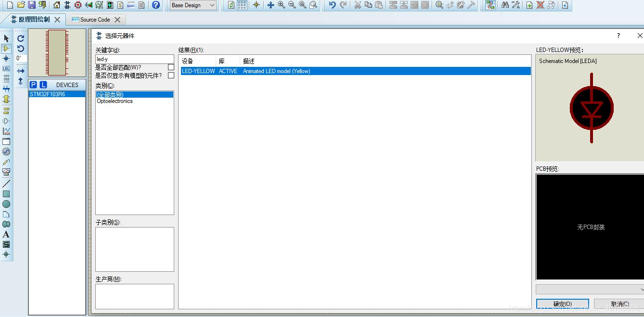The image size is (644, 317).
Task: Click the keyword field containing led-y
Action: click(x=135, y=59)
